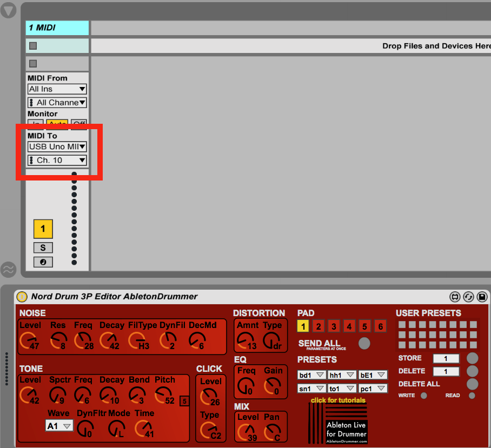Click the DELETE grey round button
491x448 pixels.
coord(472,371)
